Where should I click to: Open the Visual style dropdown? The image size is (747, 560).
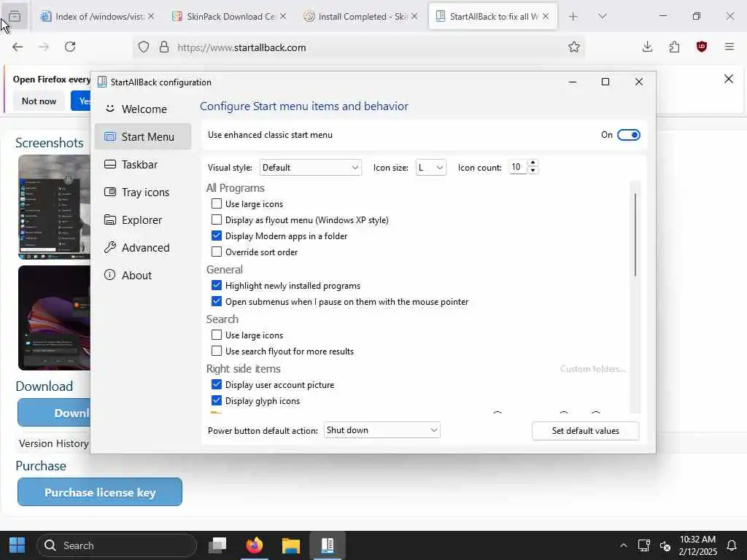pyautogui.click(x=311, y=167)
